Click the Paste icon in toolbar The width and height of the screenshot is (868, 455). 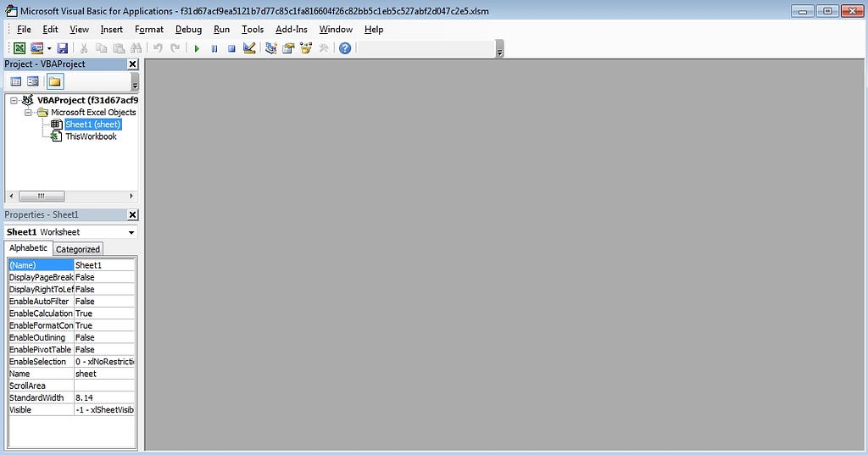pos(119,48)
